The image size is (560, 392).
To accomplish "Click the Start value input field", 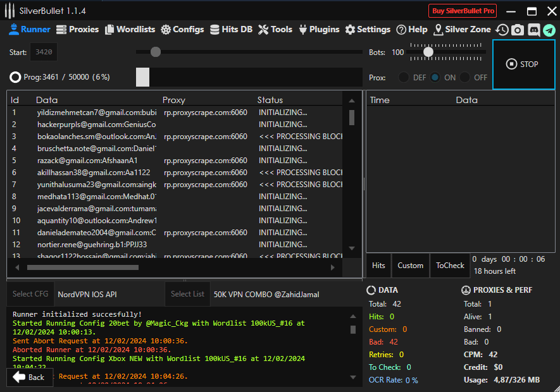I will 44,52.
